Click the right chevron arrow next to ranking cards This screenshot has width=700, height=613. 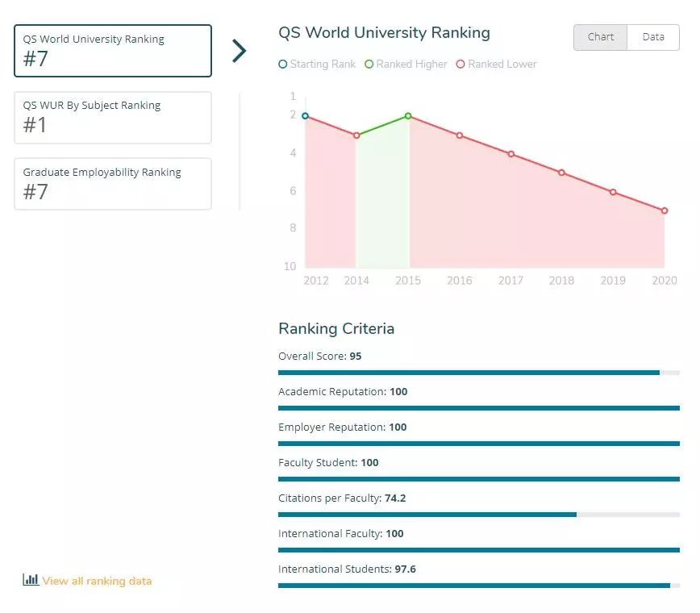click(239, 51)
